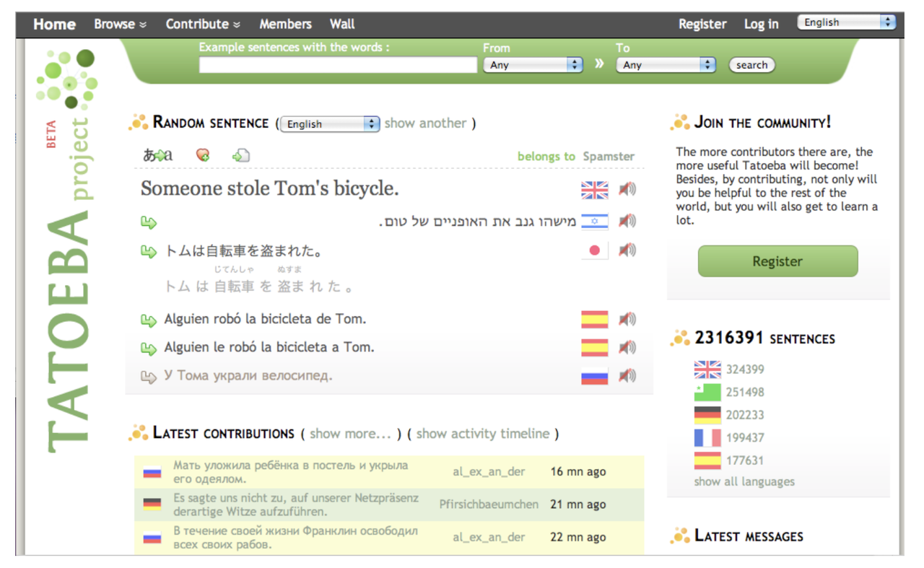Play audio for 'Alguien le robó la bicicleta a Tom.'

(x=627, y=347)
